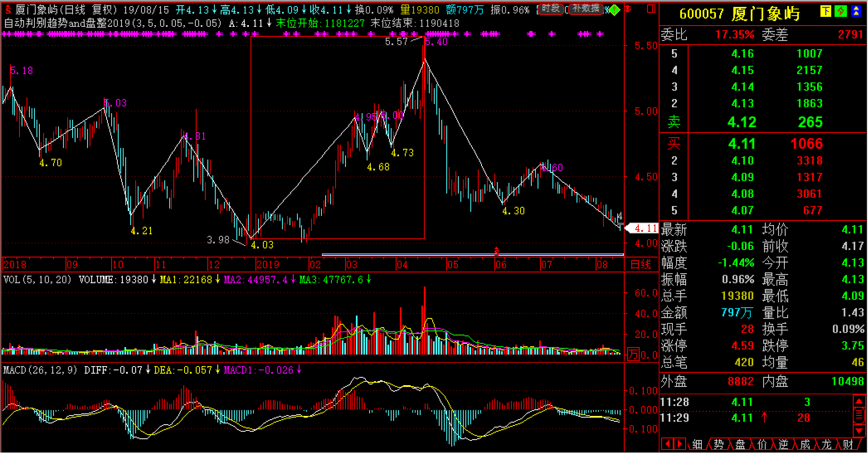Screen dimensions: 868x453
Task: Switch to the 盘 tab
Action: tap(740, 444)
